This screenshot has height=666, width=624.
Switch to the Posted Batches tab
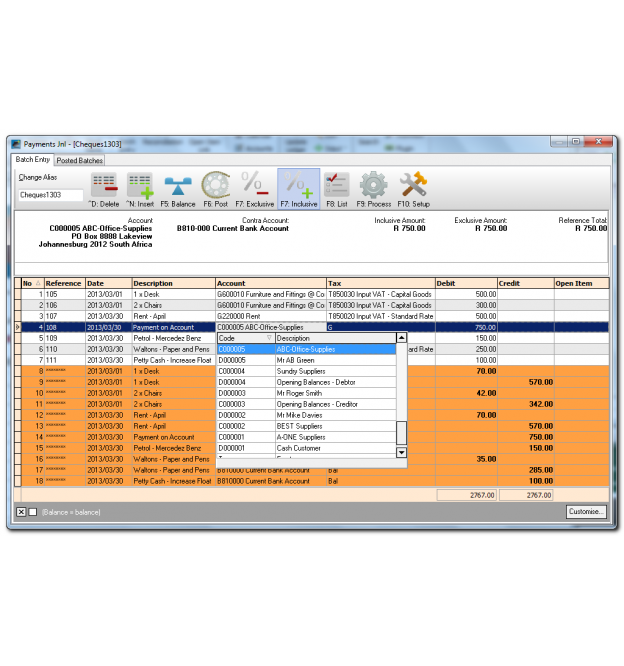point(79,160)
